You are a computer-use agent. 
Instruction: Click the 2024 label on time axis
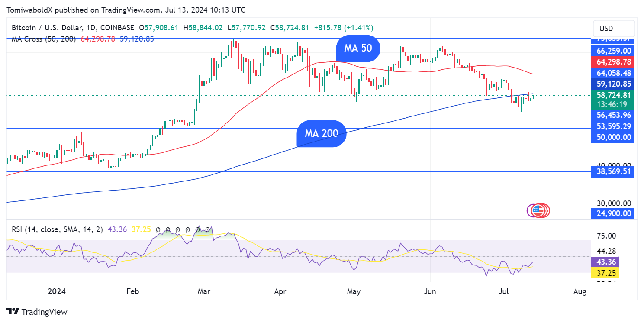[57, 291]
